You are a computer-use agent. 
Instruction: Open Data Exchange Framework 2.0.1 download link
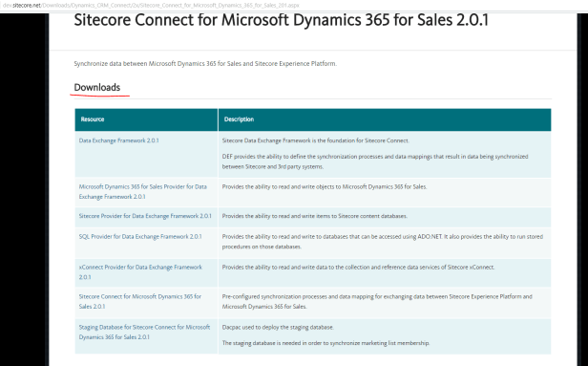coord(119,140)
